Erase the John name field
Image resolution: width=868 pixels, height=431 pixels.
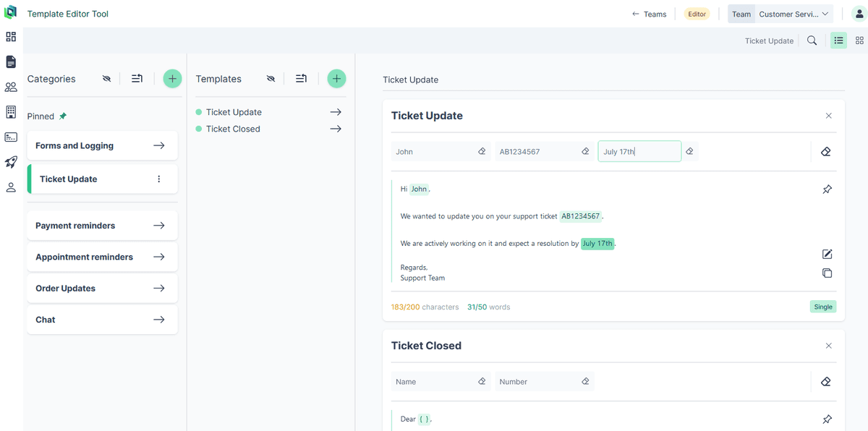pyautogui.click(x=482, y=152)
